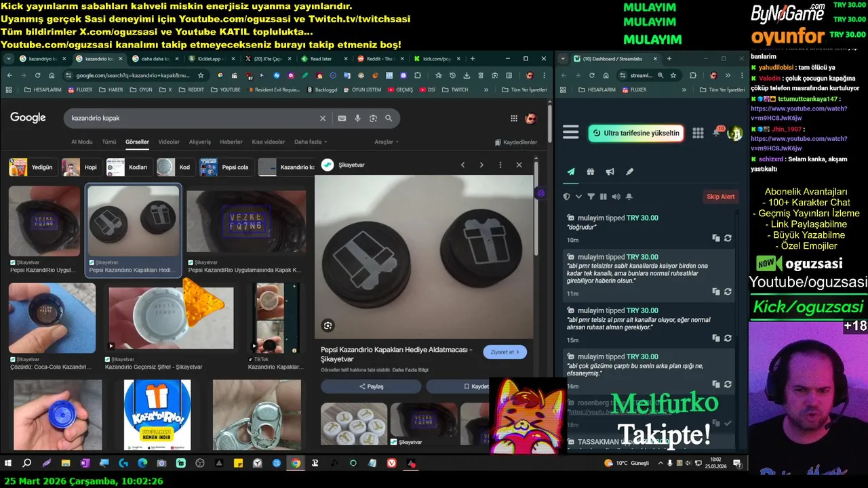Expand chevron next to shield icon
The width and height of the screenshot is (868, 488).
[578, 197]
